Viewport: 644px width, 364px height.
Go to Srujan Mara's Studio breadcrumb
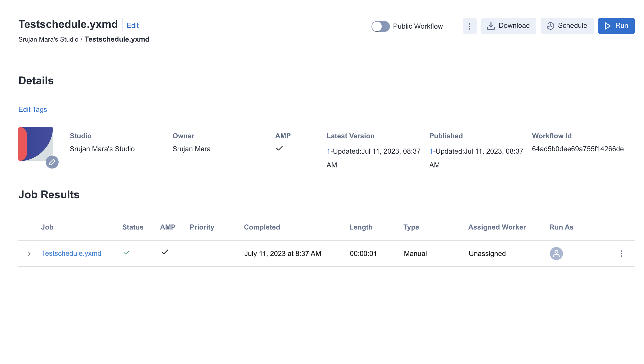coord(48,39)
